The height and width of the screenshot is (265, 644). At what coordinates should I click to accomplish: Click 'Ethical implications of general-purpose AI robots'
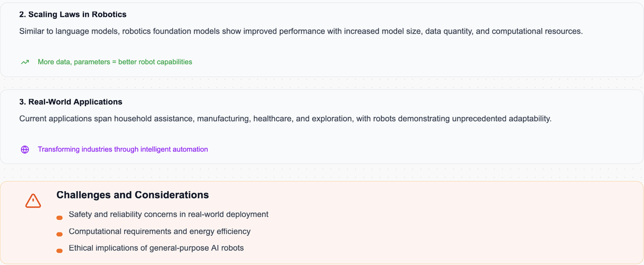click(156, 248)
